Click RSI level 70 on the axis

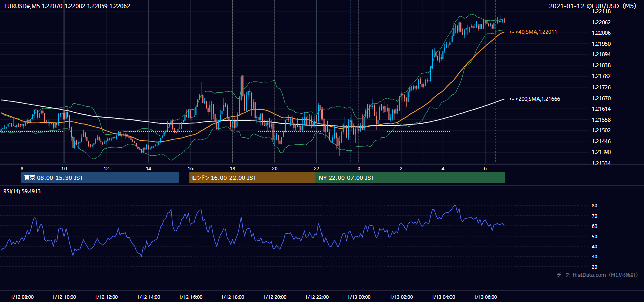pyautogui.click(x=594, y=216)
